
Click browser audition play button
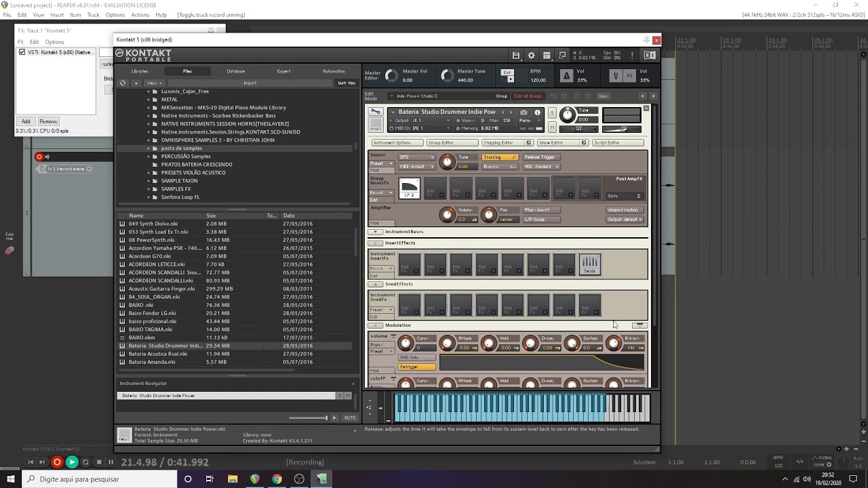[x=334, y=418]
